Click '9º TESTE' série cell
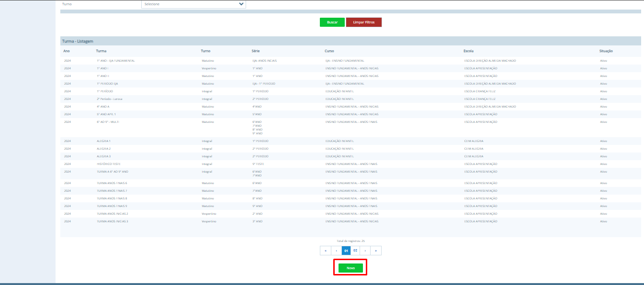 pos(258,164)
